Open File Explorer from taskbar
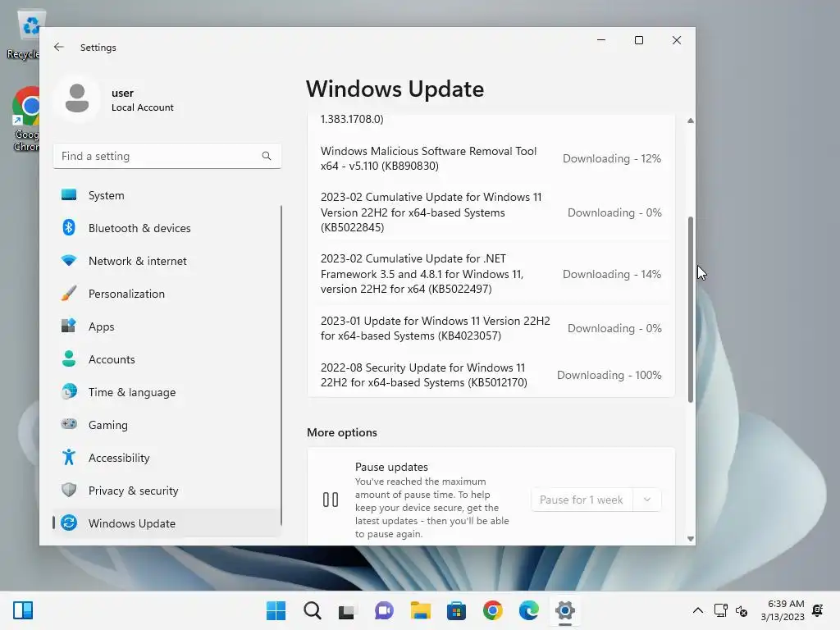 tap(421, 610)
